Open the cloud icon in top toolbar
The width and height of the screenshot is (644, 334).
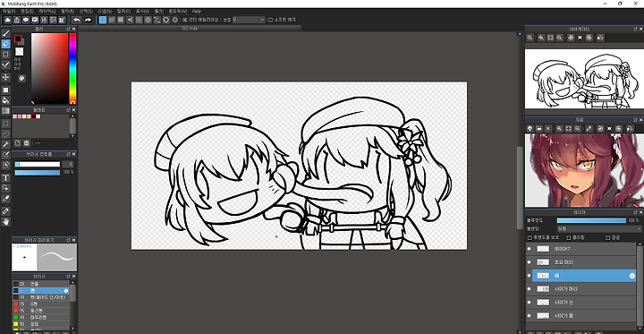8,20
